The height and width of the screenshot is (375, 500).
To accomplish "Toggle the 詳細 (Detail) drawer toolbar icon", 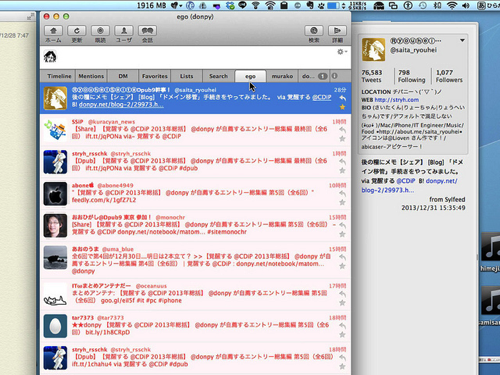I will [x=337, y=31].
